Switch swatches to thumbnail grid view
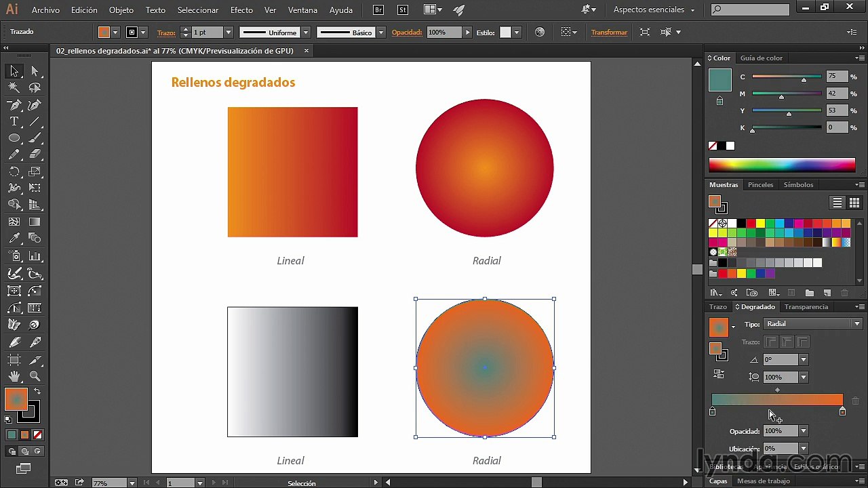 coord(854,203)
